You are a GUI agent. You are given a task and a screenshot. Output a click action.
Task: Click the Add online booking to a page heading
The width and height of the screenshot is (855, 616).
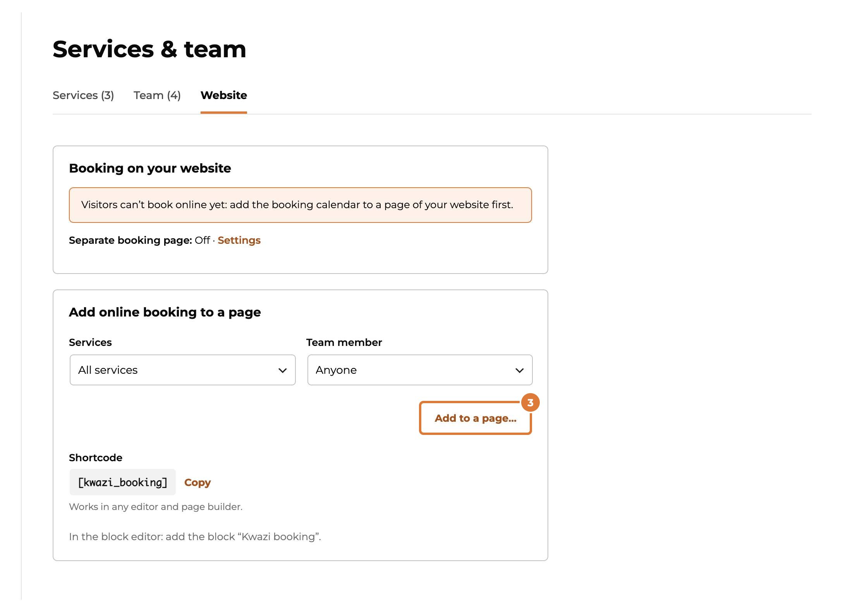tap(165, 312)
